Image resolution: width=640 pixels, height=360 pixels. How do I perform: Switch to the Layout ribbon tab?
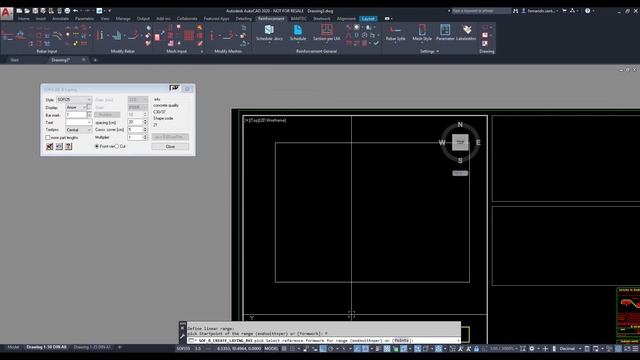368,19
